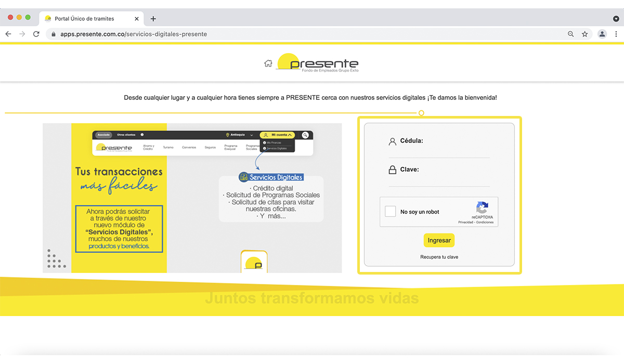This screenshot has width=624, height=364.
Task: Open the Chrome profile avatar icon
Action: tap(602, 34)
